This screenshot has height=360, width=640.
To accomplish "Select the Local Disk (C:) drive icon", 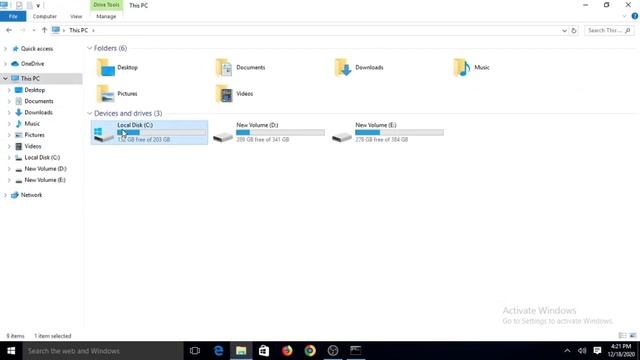I will (103, 135).
